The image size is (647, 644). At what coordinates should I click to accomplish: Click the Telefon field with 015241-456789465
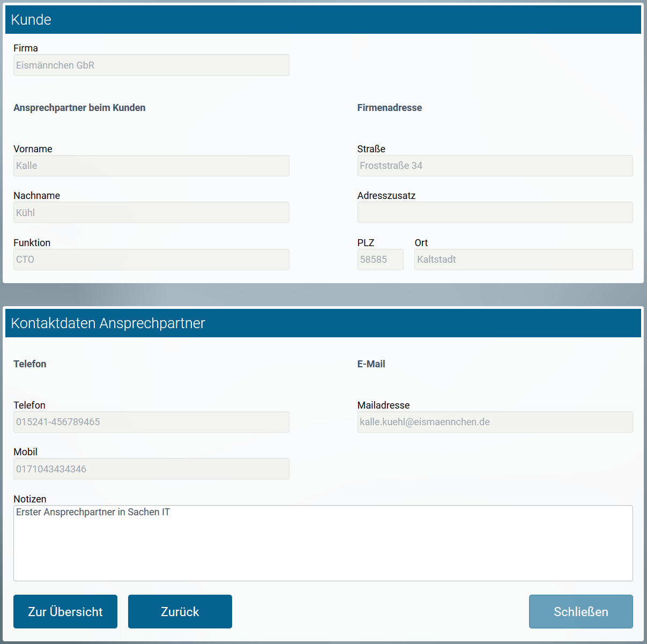tap(151, 422)
